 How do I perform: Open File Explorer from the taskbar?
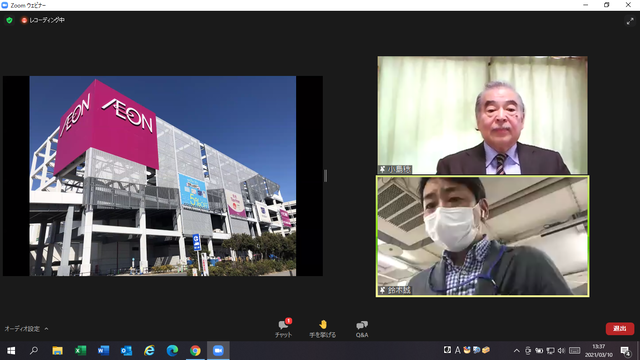tap(57, 351)
